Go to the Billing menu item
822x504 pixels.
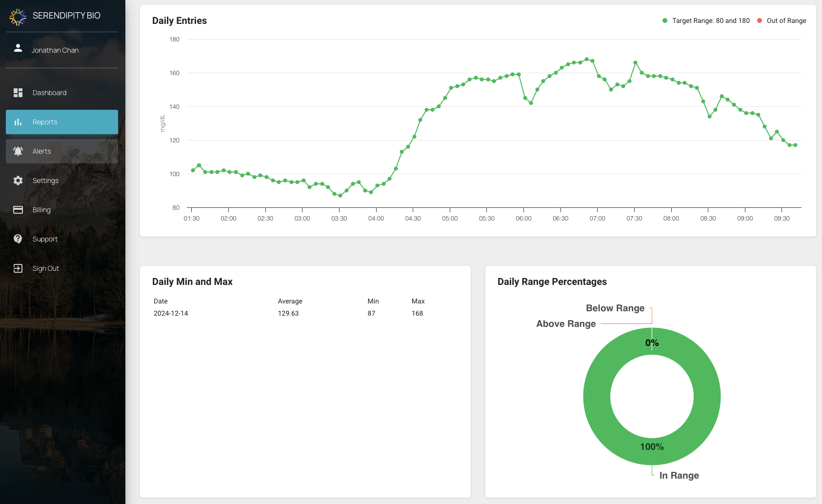coord(41,210)
